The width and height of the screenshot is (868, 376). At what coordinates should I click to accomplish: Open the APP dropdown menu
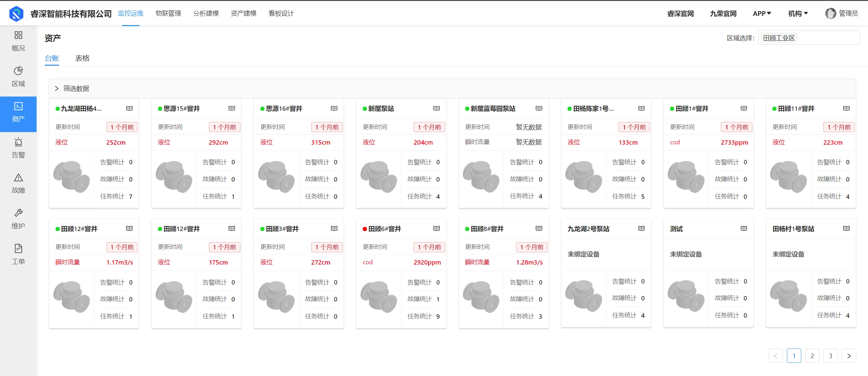762,14
